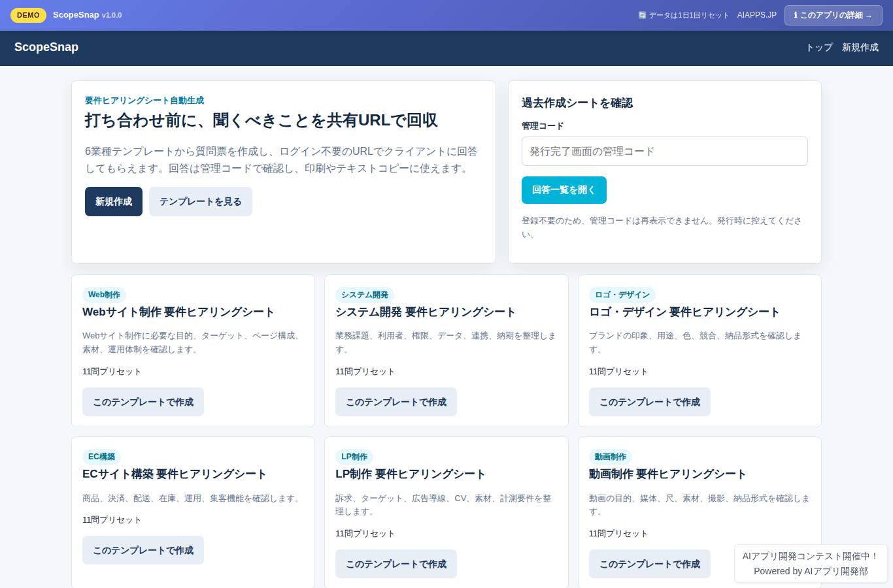Click the dark 新規作成 button in hero card
Image resolution: width=893 pixels, height=588 pixels.
pyautogui.click(x=114, y=201)
